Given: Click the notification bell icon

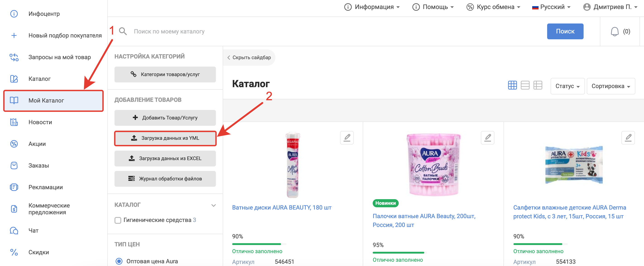Looking at the screenshot, I should 615,31.
